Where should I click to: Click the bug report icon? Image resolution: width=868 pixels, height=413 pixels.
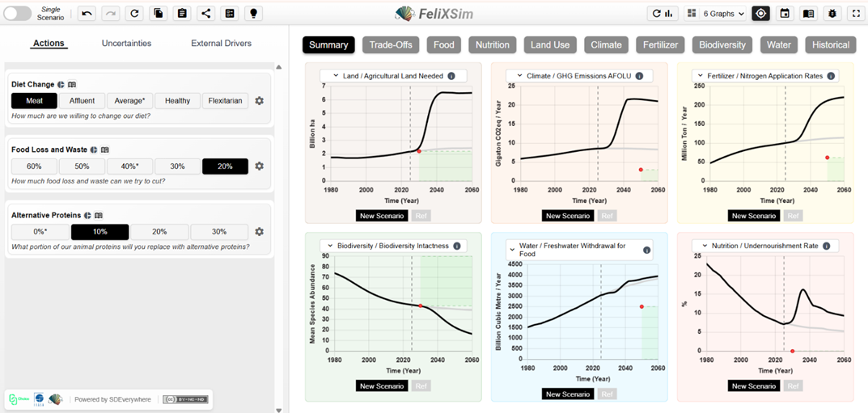pyautogui.click(x=832, y=14)
